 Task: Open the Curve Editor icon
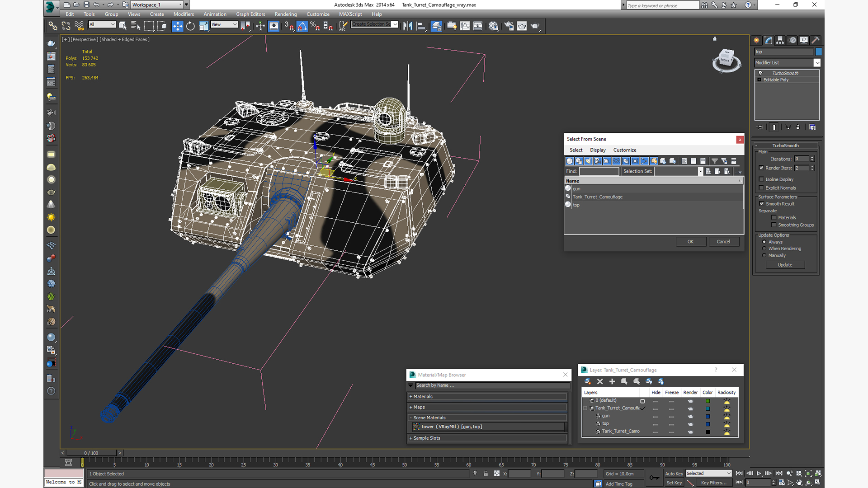tap(465, 26)
